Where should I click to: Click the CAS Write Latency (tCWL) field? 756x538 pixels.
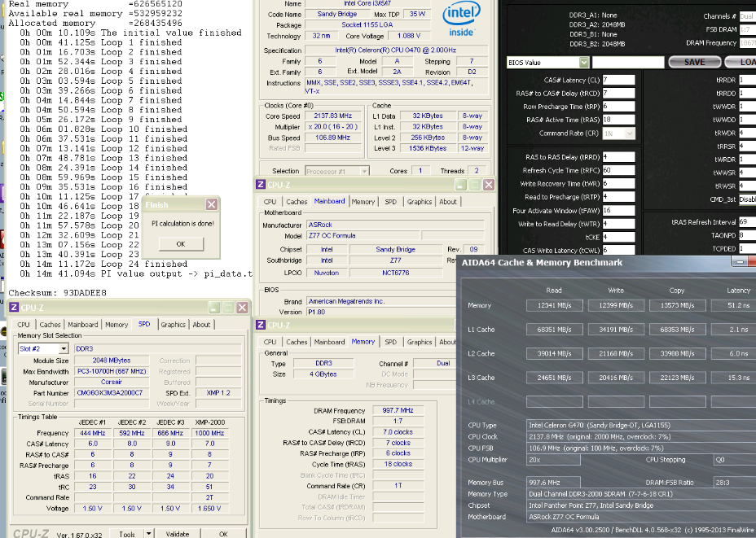(618, 250)
